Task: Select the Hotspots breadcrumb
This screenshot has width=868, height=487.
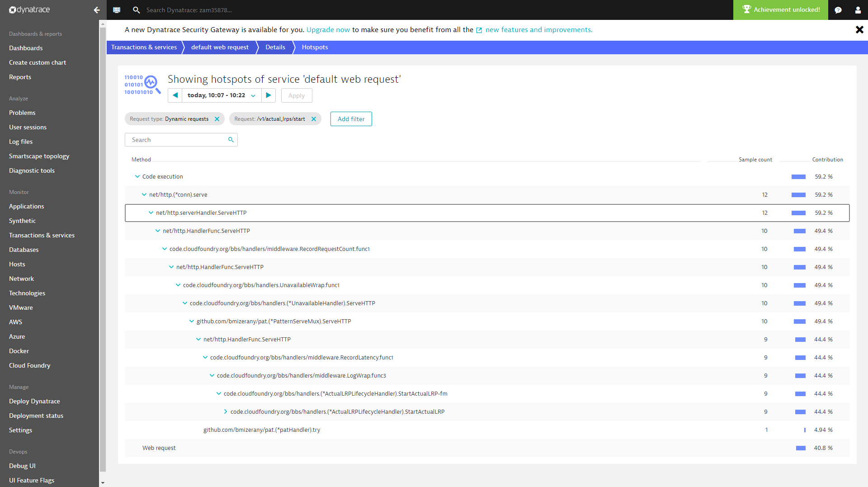Action: (x=315, y=47)
